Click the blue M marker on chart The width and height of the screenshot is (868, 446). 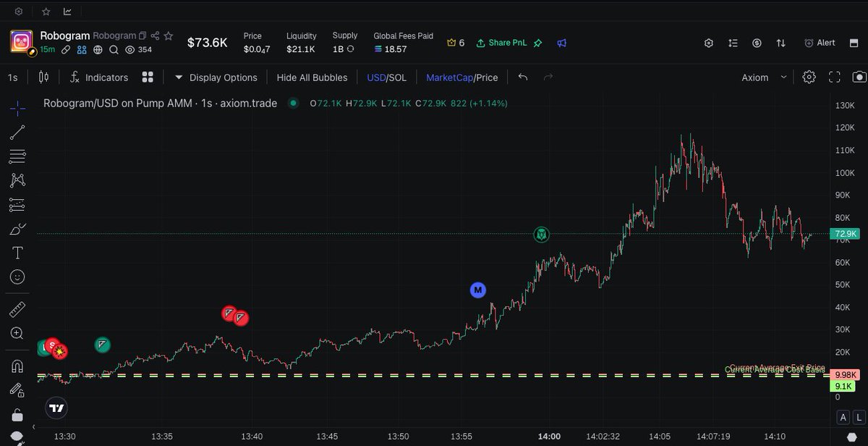(477, 290)
